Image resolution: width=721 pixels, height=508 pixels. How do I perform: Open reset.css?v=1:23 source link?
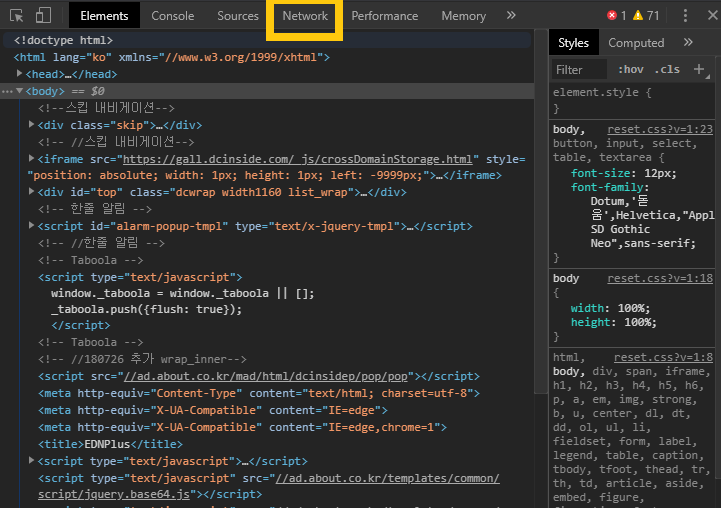coord(660,130)
